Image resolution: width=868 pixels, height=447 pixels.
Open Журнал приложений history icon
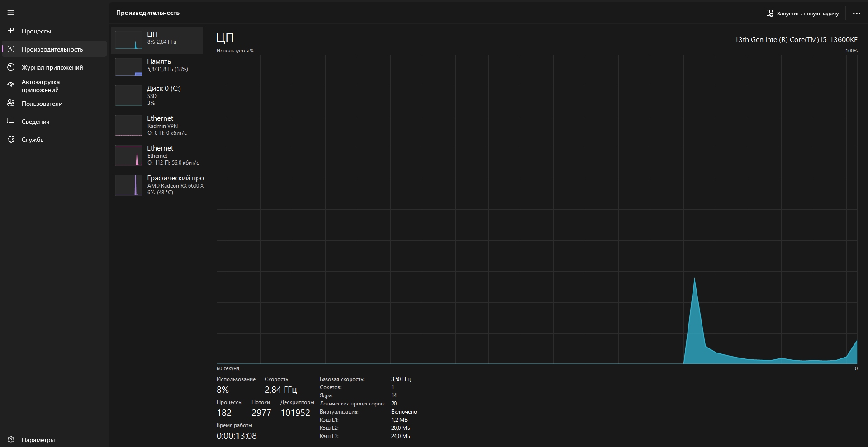tap(11, 67)
